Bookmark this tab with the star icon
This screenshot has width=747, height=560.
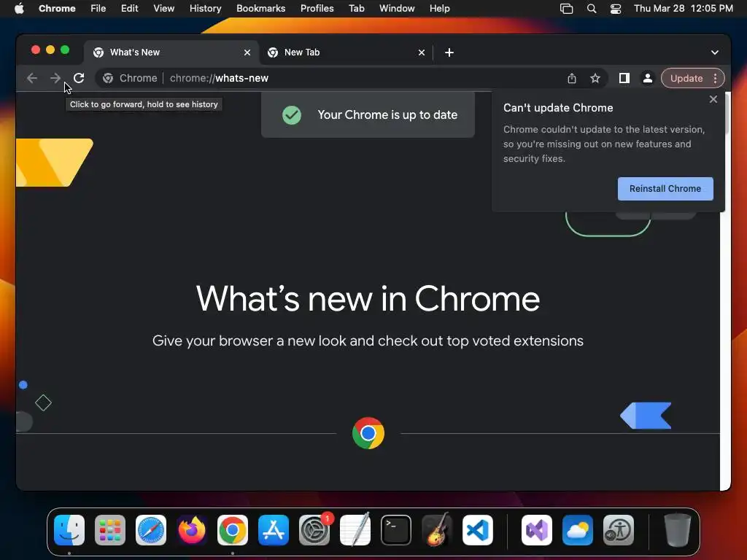pos(595,78)
